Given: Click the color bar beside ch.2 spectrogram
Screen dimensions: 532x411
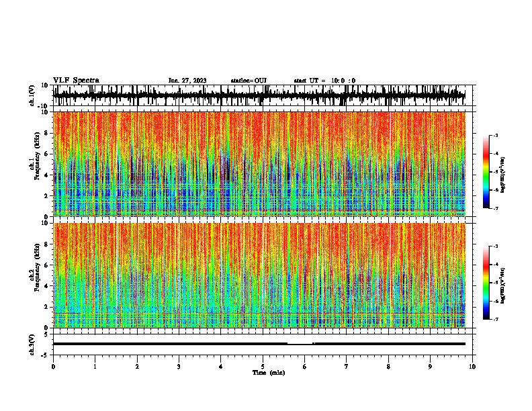Looking at the screenshot, I should point(486,283).
